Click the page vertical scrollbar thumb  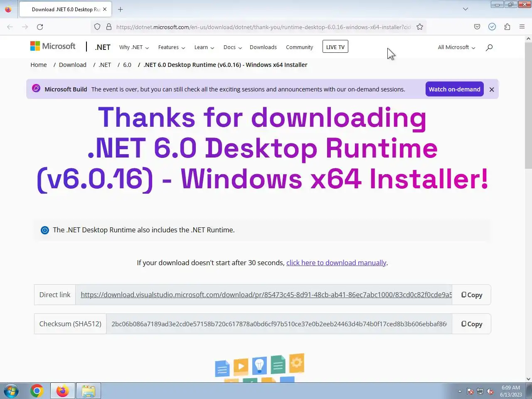528,105
